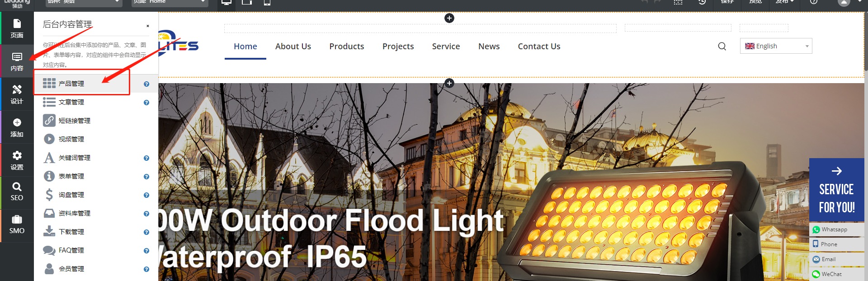Click the website search magnifier icon
Image resolution: width=868 pixels, height=281 pixels.
[722, 46]
